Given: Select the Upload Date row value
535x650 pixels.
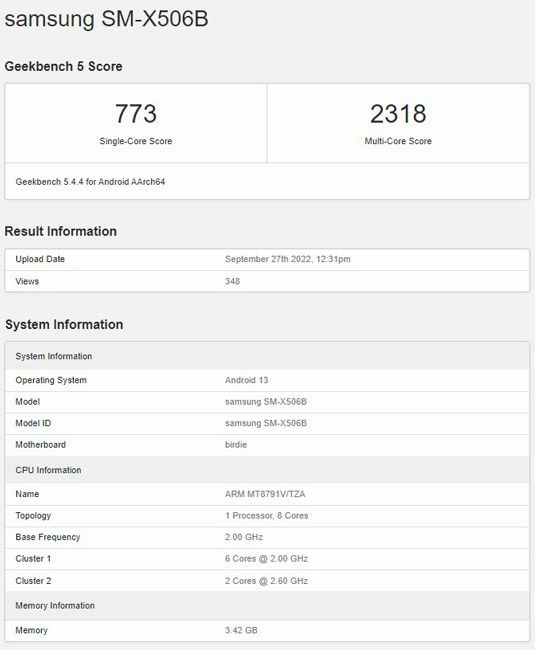Looking at the screenshot, I should pos(288,259).
